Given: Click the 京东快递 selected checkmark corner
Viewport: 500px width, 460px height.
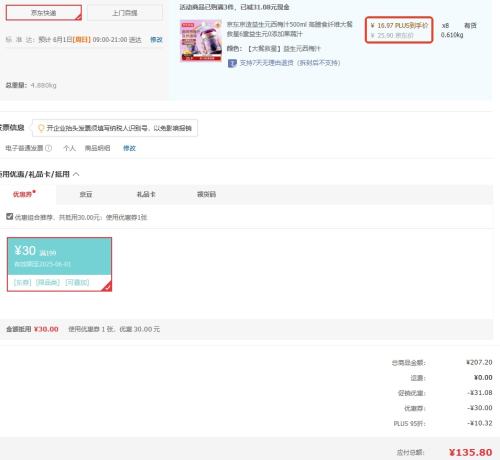Looking at the screenshot, I should 79,17.
